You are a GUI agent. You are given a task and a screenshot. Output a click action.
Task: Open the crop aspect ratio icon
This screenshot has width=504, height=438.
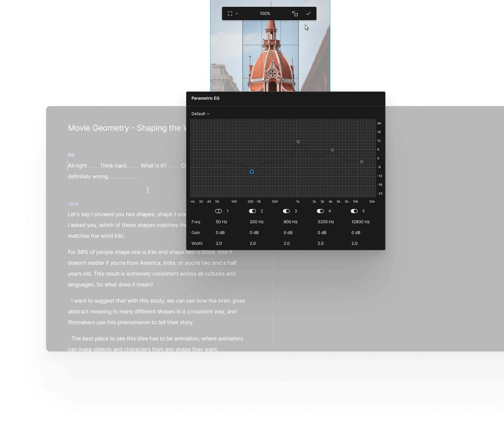[230, 14]
